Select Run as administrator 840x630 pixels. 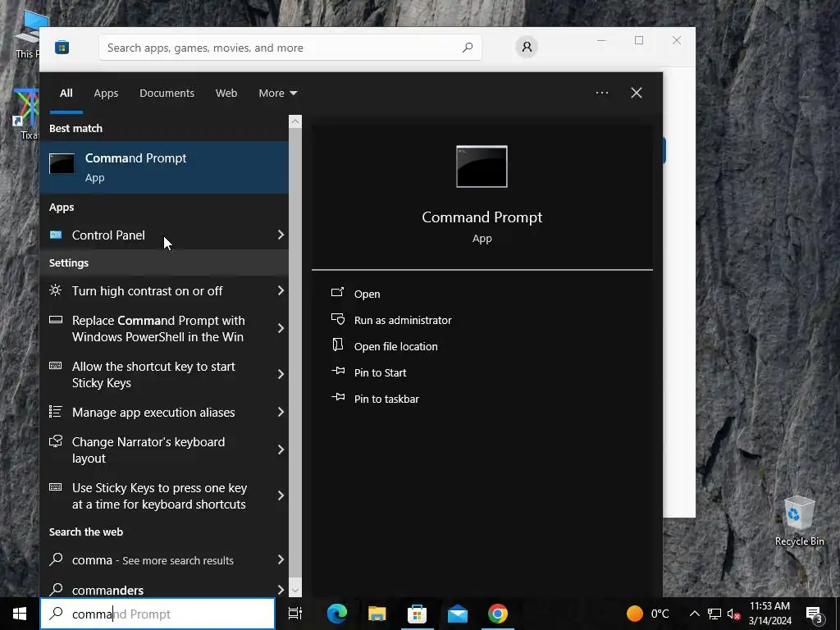coord(403,320)
